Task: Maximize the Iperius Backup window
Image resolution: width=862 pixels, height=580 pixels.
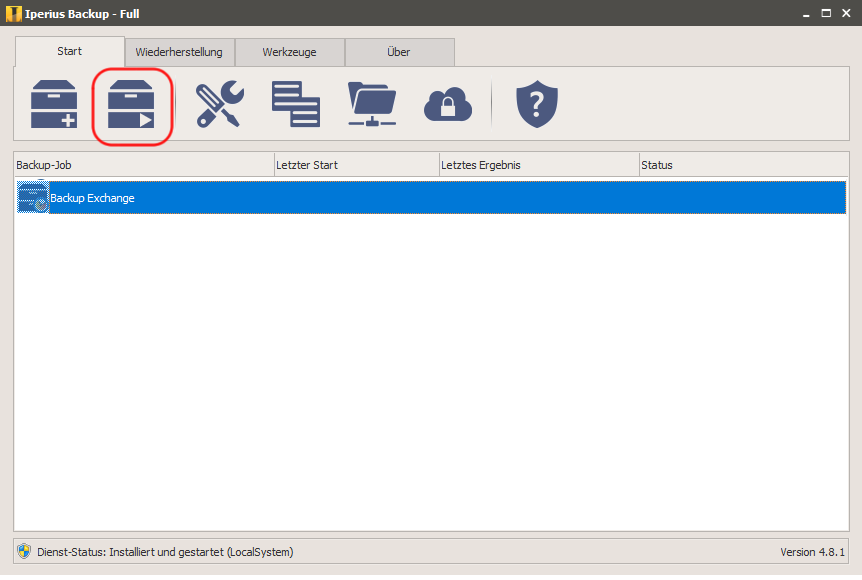Action: [x=826, y=13]
